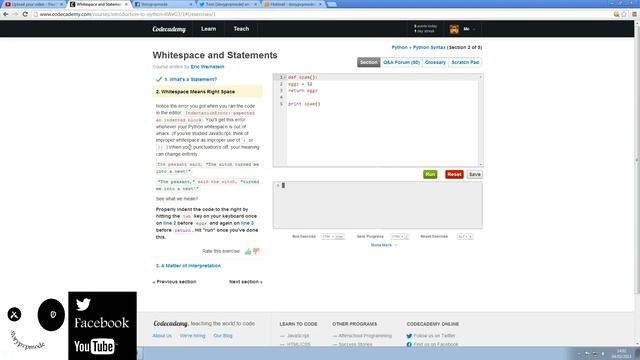Click the browser forward arrow
This screenshot has height=360, width=640.
(15, 14)
